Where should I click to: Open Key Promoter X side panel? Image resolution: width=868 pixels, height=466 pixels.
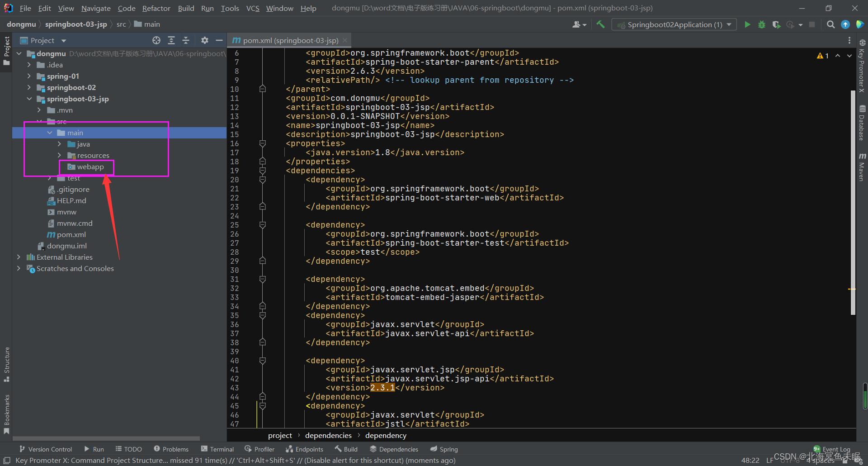click(x=862, y=66)
